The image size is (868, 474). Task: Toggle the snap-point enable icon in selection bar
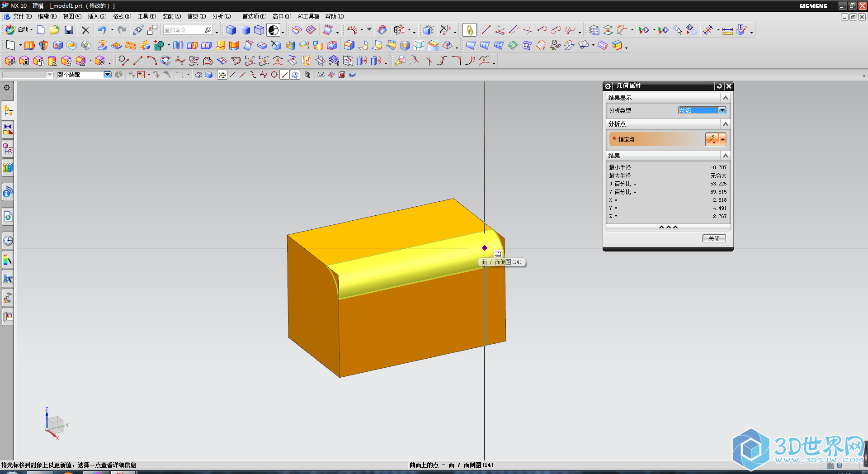pyautogui.click(x=222, y=75)
